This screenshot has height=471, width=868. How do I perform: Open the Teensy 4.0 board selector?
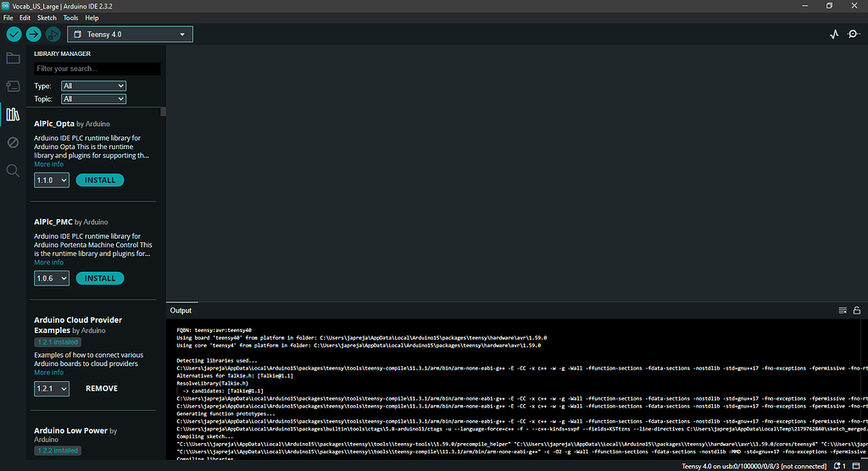130,35
